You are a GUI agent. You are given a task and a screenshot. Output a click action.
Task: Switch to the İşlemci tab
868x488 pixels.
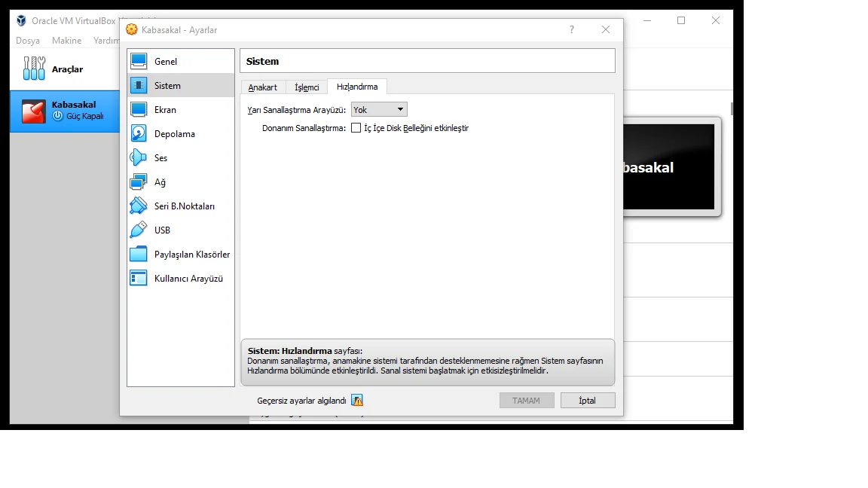(x=307, y=87)
